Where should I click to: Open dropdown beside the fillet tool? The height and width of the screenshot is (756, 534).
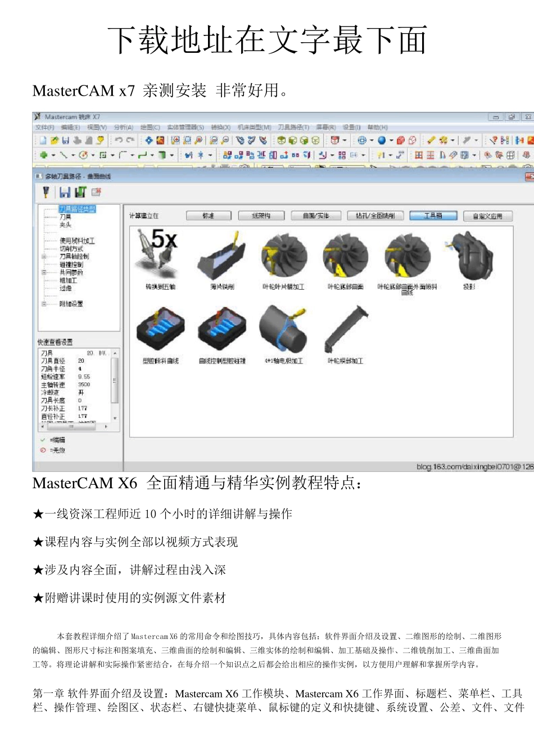pyautogui.click(x=133, y=155)
